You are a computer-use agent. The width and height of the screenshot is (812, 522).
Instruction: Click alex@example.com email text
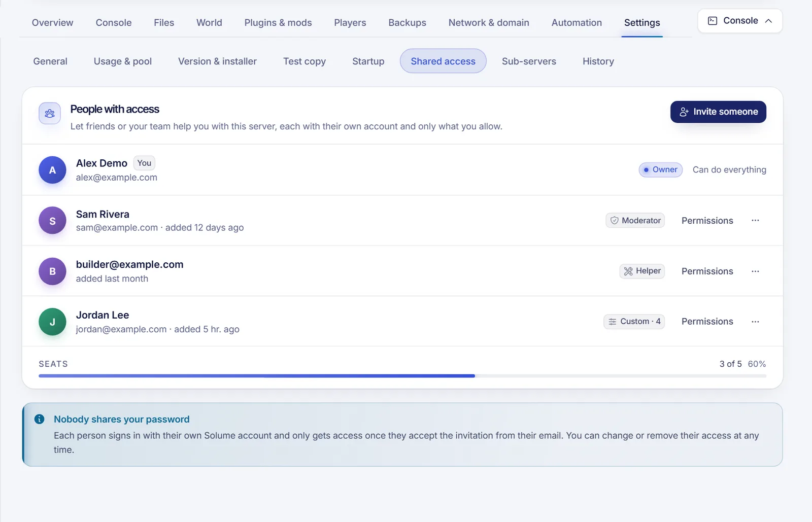coord(117,178)
